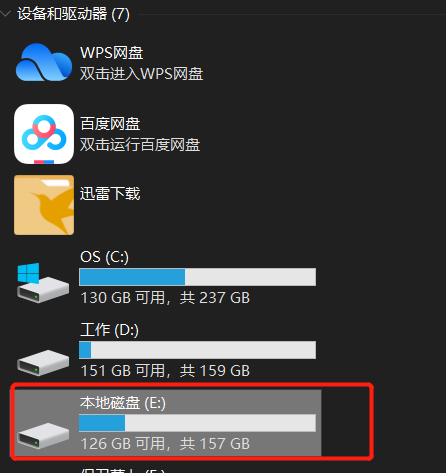Click the 设备和驱动器 (7) group header

click(73, 14)
